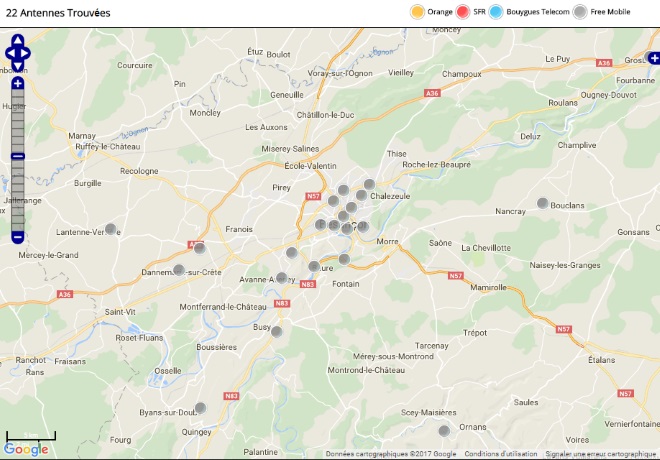Select the antenna marker near Ornans
Screen dimensions: 660x460
[444, 431]
